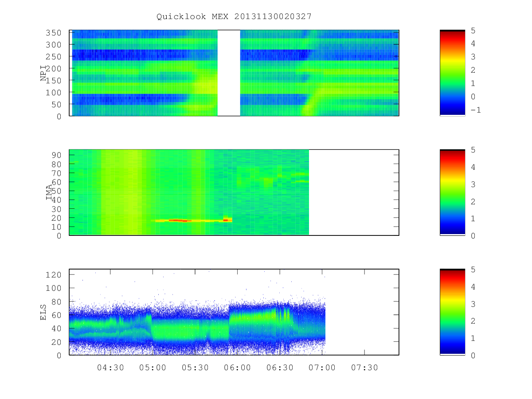Click the ELS y-axis label
The image size is (532, 399).
(43, 312)
